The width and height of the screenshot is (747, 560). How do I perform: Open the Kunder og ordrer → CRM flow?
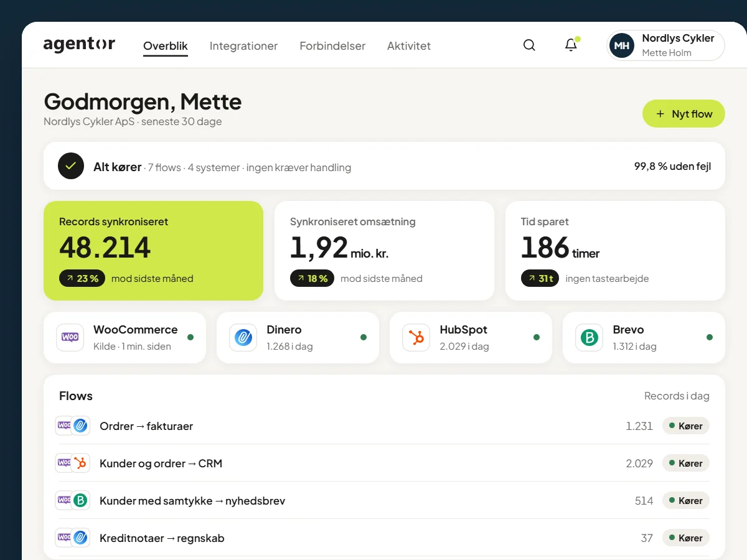[x=384, y=463]
